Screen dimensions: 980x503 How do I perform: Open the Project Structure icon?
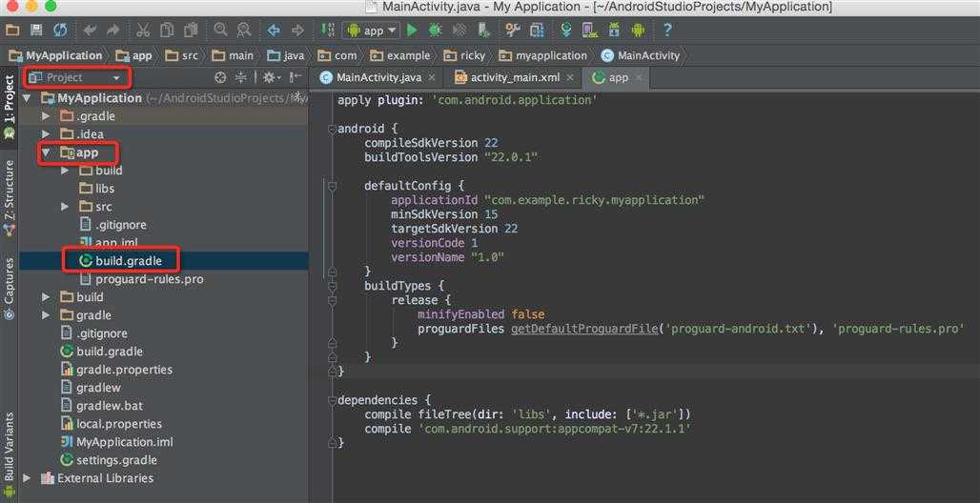pos(537,30)
